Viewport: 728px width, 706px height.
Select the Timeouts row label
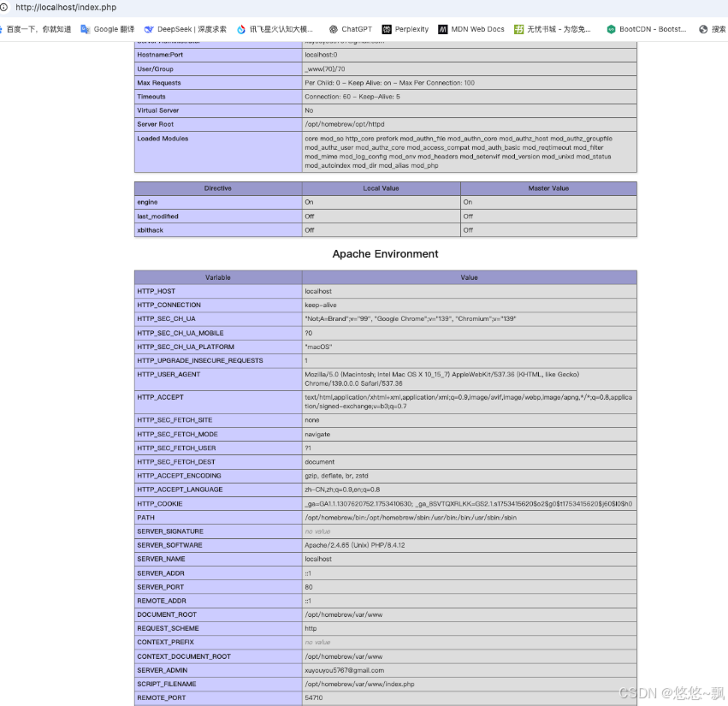coord(151,97)
